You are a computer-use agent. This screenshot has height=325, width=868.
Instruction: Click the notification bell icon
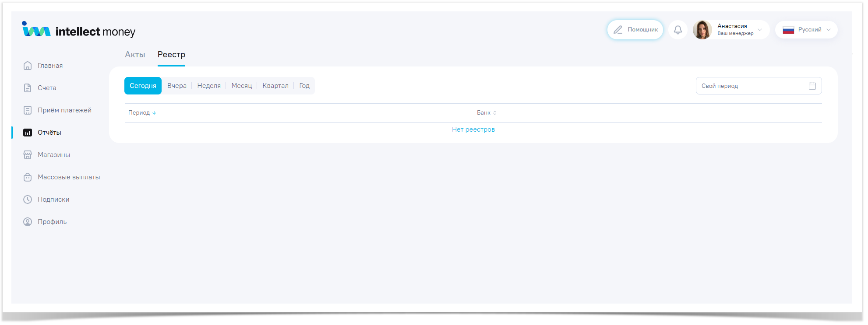[x=677, y=30]
